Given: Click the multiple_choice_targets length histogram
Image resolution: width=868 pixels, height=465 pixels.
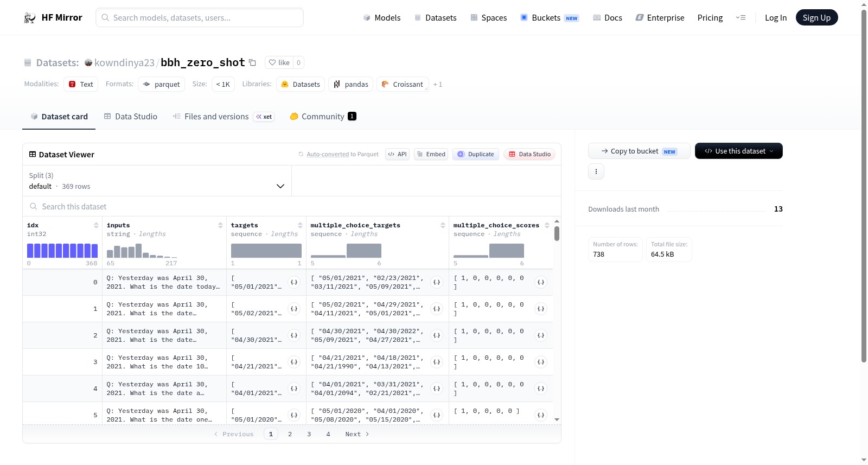Looking at the screenshot, I should tap(346, 251).
